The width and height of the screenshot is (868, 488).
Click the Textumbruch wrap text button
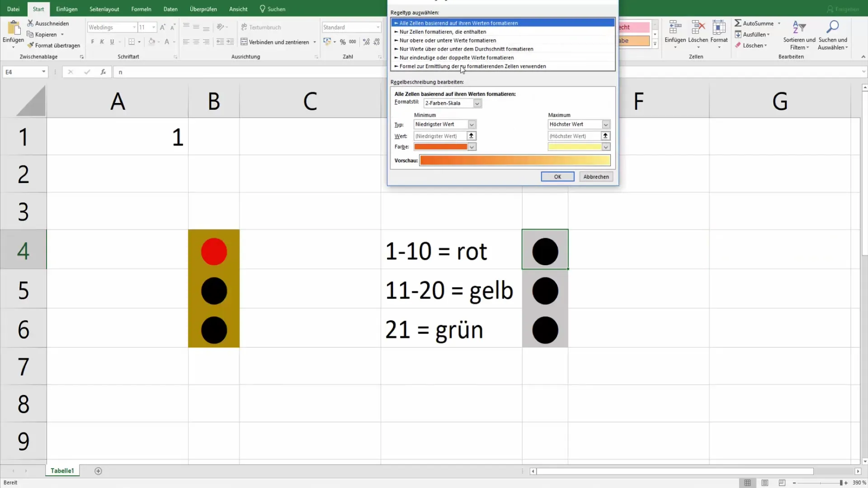(261, 27)
